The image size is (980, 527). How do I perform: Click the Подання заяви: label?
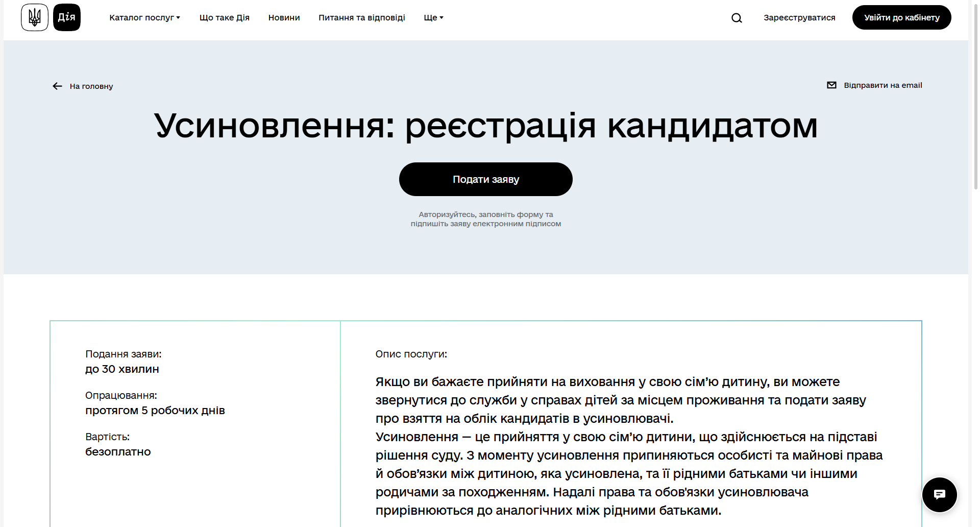pos(124,354)
